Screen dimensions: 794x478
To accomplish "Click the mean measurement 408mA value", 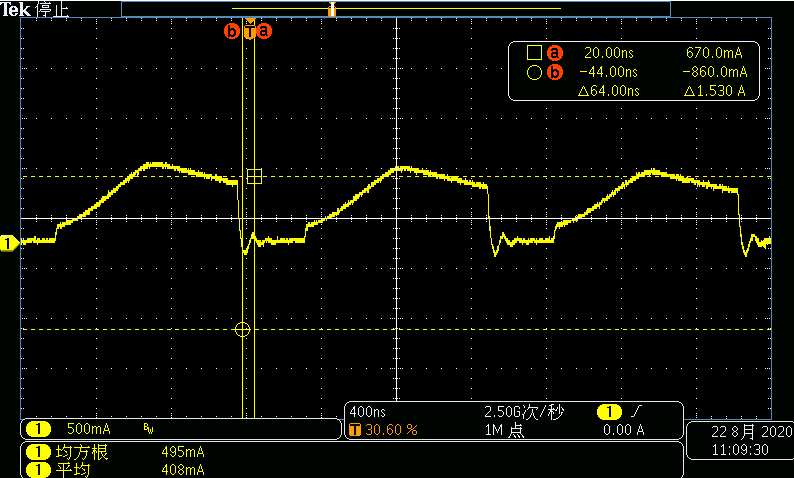I will (x=183, y=470).
